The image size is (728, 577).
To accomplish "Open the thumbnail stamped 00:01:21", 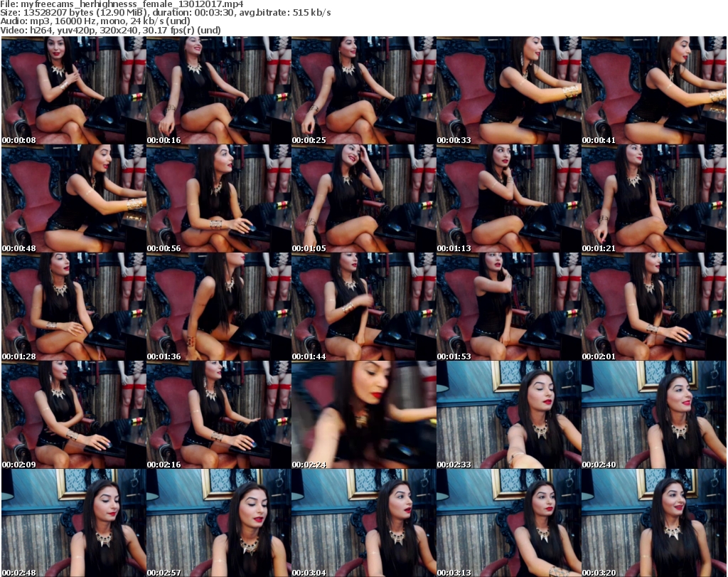I will (x=654, y=198).
